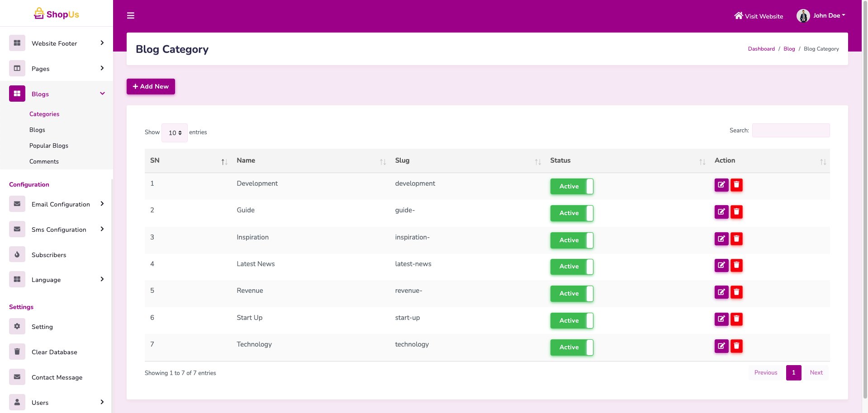
Task: Open the John Doe user dropdown
Action: pyautogui.click(x=821, y=16)
